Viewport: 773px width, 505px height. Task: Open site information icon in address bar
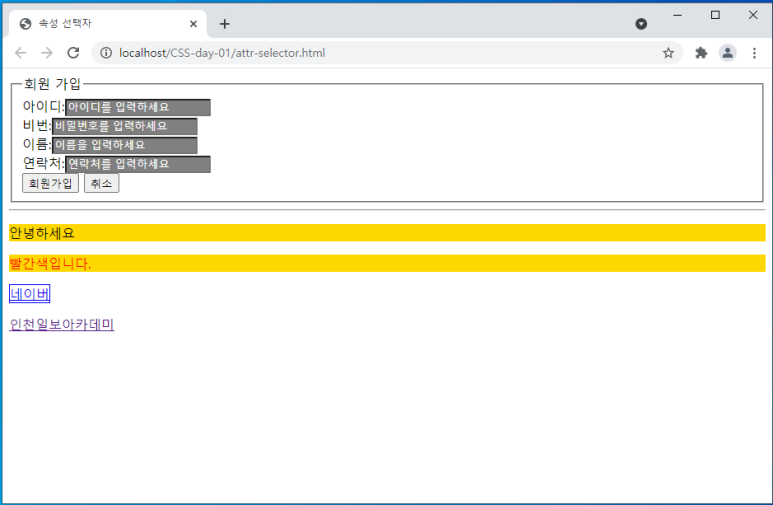click(x=106, y=53)
